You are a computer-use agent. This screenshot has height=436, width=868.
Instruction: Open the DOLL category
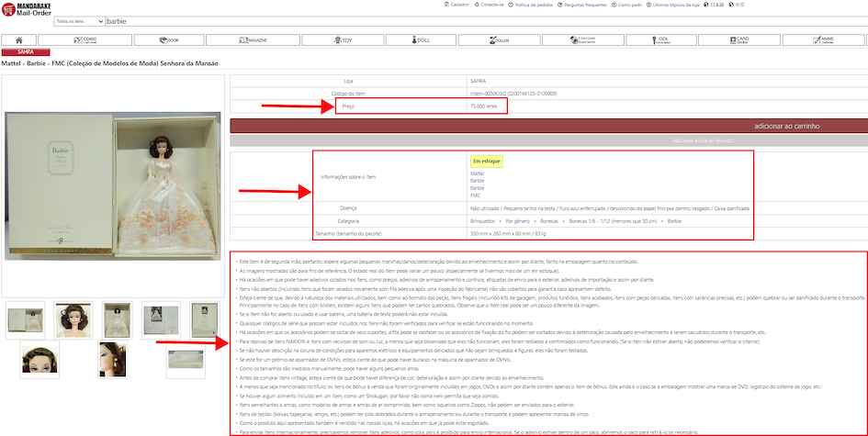pyautogui.click(x=422, y=39)
